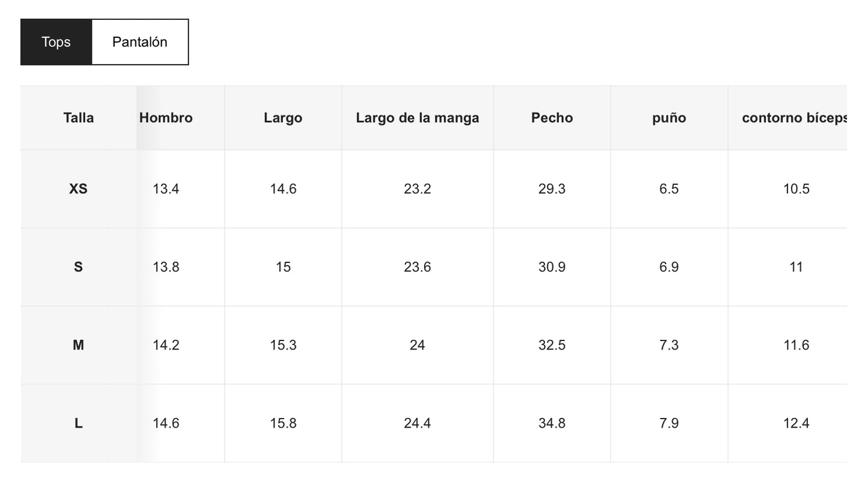This screenshot has width=868, height=478.
Task: Select the S size row label
Action: tap(79, 267)
